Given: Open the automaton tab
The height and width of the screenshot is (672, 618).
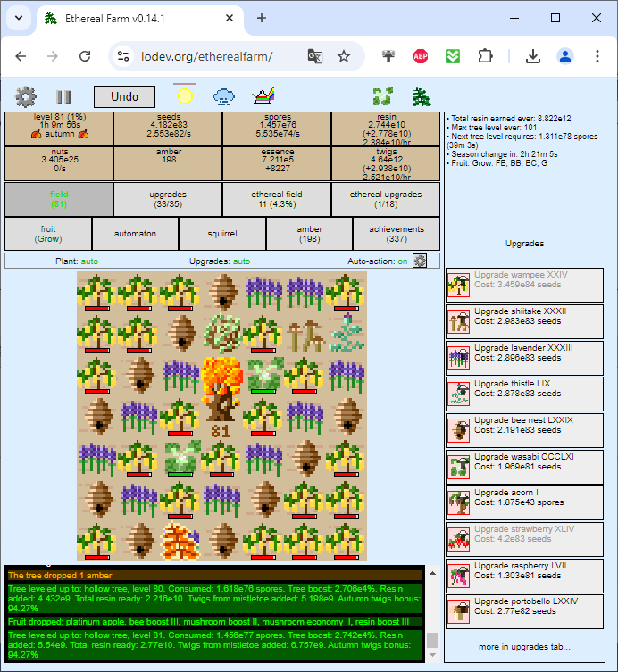Looking at the screenshot, I should point(135,234).
